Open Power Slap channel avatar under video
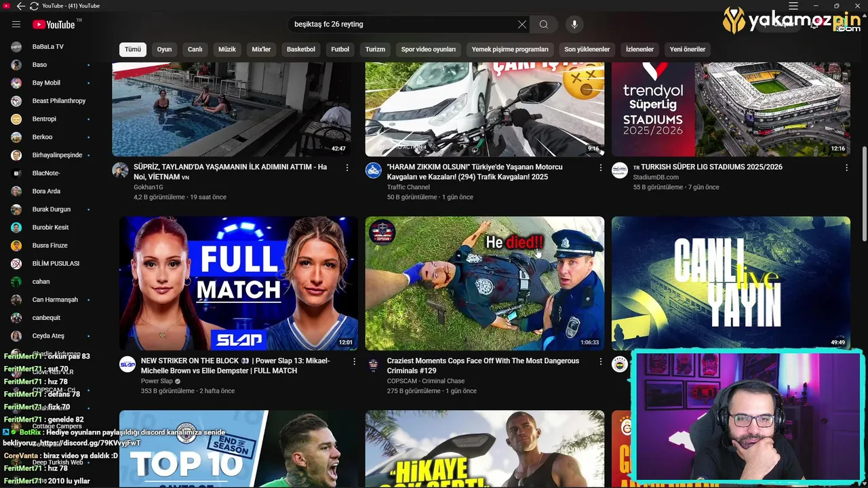 (x=127, y=364)
